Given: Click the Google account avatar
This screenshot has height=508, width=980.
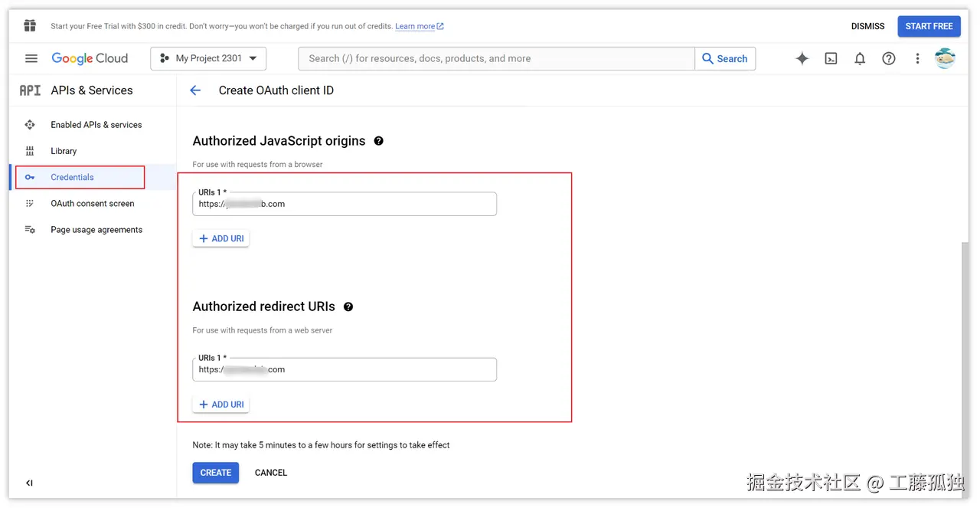Looking at the screenshot, I should tap(945, 57).
